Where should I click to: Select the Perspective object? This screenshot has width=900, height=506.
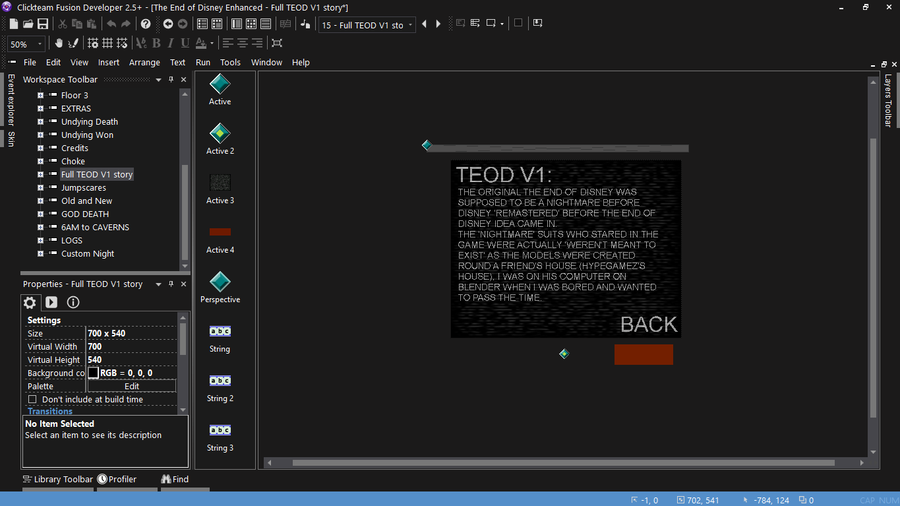pos(220,288)
